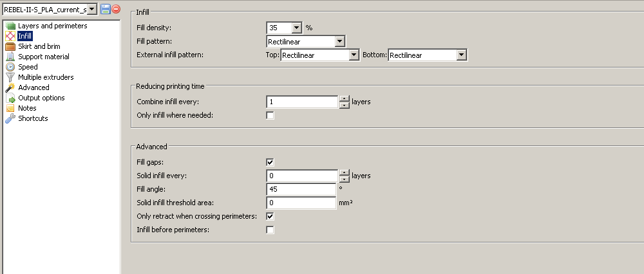The width and height of the screenshot is (644, 274).
Task: Select Output options in the sidebar
Action: click(x=41, y=98)
